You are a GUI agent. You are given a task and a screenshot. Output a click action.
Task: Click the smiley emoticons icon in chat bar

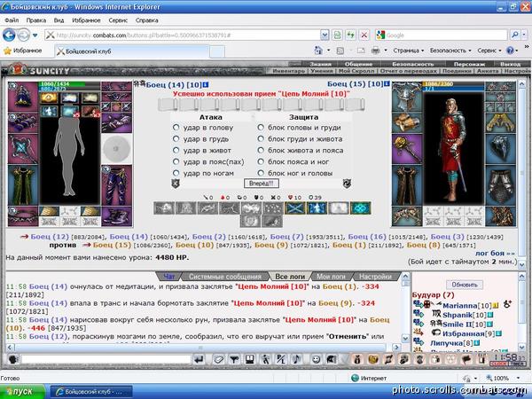tap(316, 359)
